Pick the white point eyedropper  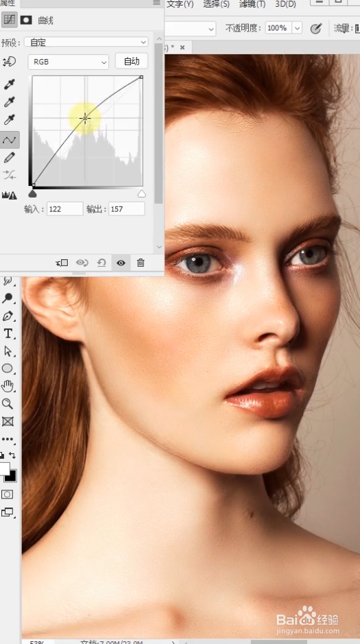[x=9, y=120]
